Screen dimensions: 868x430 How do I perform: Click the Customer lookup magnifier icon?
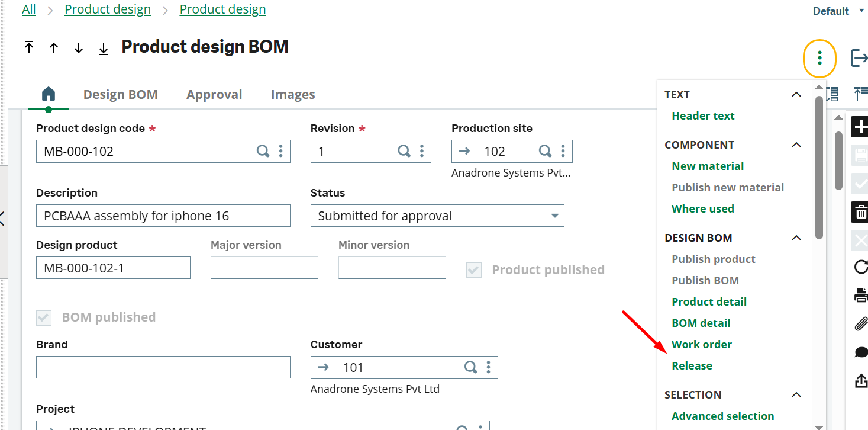coord(470,367)
